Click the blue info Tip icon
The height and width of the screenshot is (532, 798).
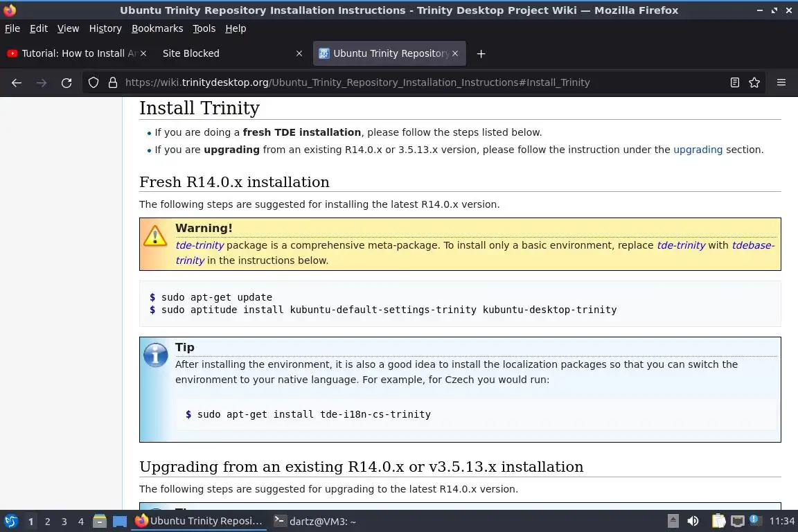click(x=155, y=355)
